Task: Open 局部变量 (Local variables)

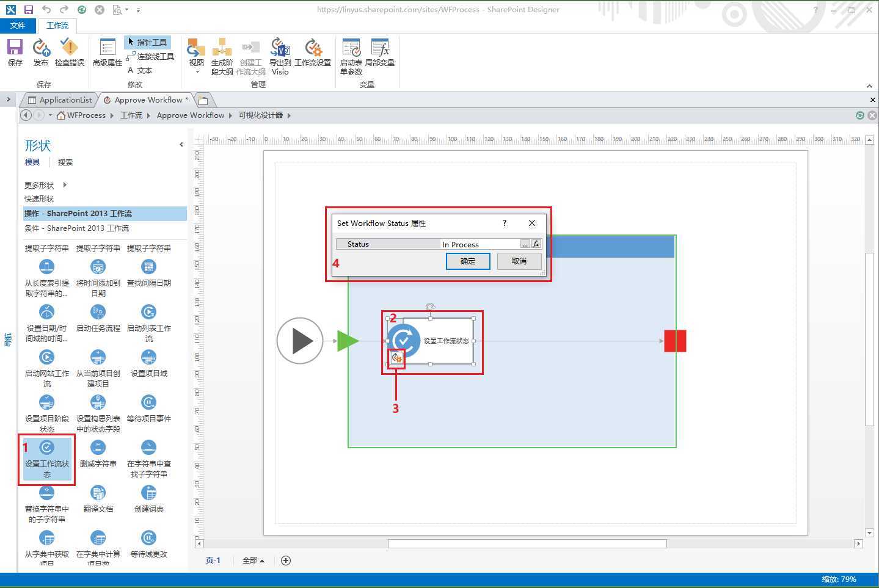Action: click(380, 52)
